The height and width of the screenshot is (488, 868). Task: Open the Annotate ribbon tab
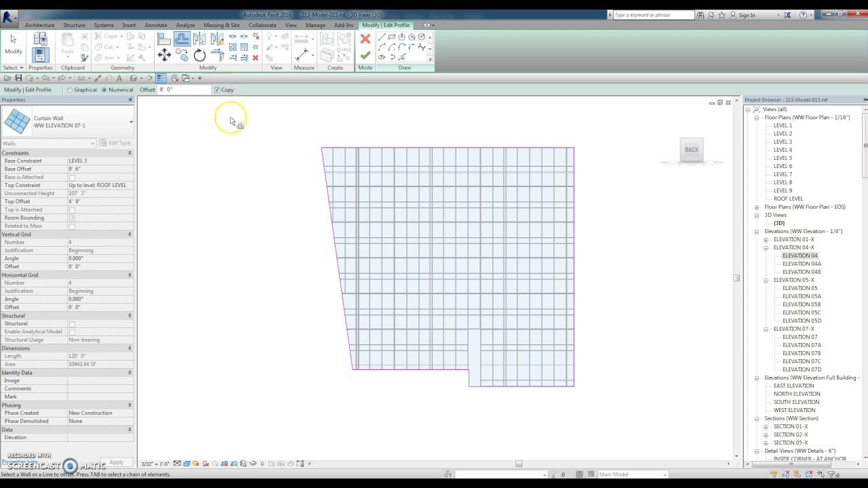tap(155, 25)
